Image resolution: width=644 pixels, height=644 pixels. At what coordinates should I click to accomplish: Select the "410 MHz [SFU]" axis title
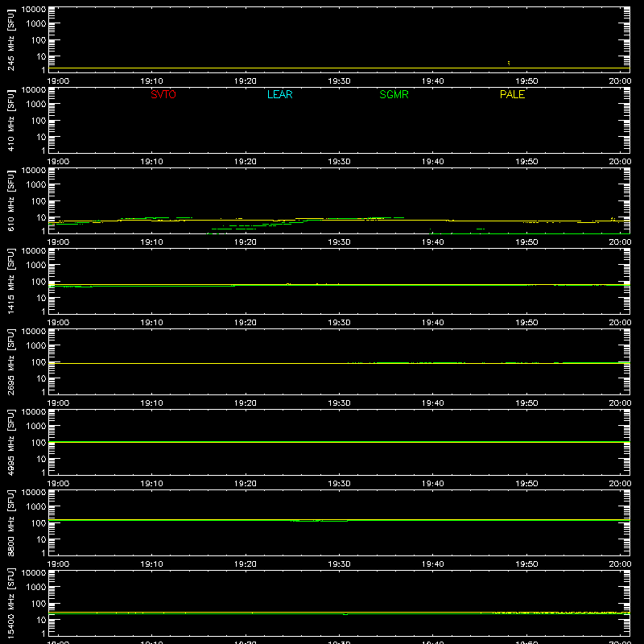point(10,120)
